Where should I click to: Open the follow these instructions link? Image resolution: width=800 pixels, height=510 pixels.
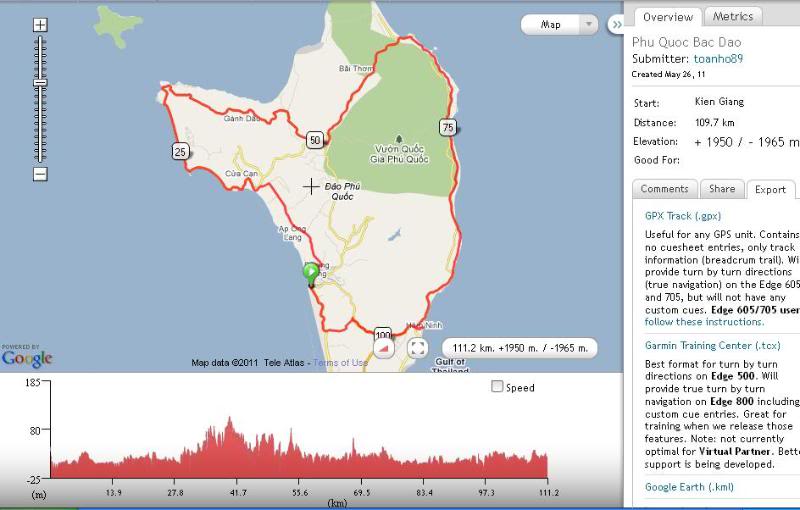(x=704, y=322)
